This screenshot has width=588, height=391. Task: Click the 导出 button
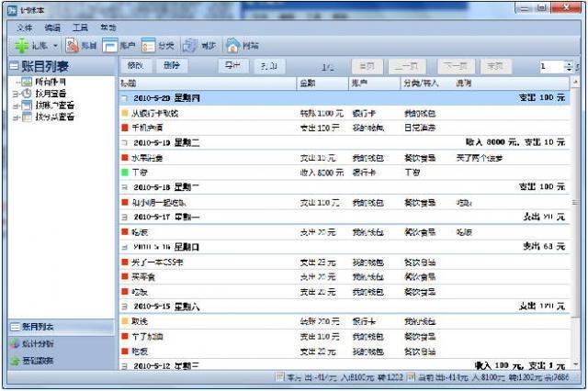tap(232, 66)
